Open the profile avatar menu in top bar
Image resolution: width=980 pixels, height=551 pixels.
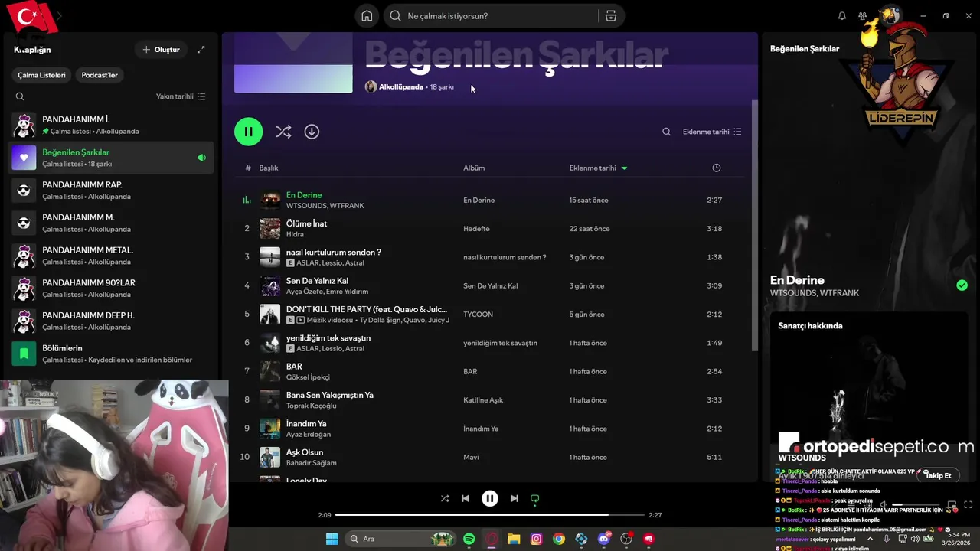(x=890, y=15)
